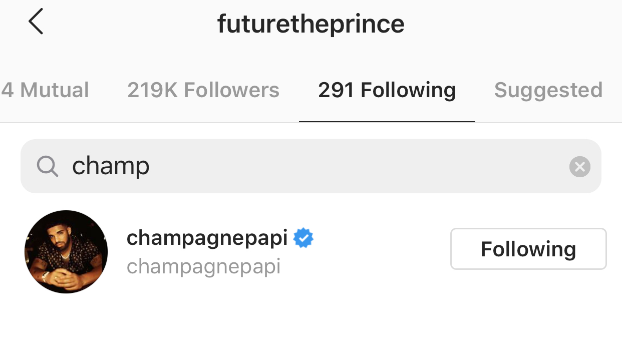This screenshot has width=622, height=364.
Task: Open champagnepapi's profile picture
Action: click(66, 252)
